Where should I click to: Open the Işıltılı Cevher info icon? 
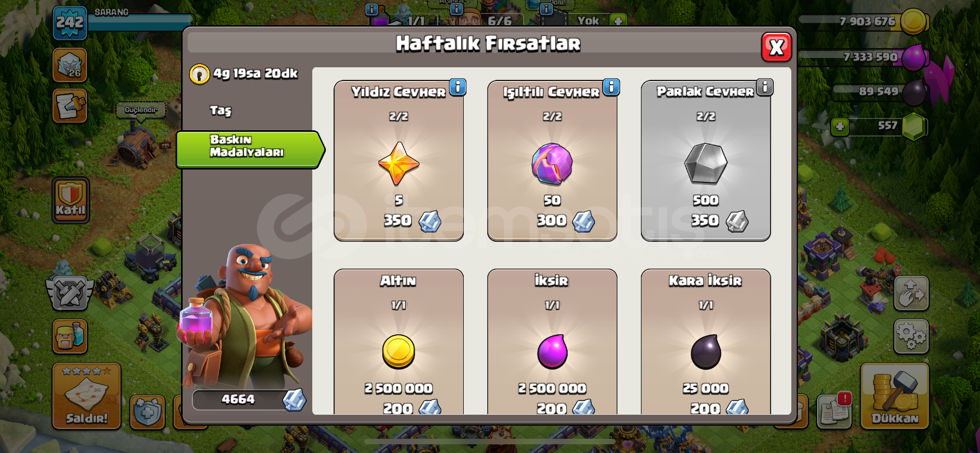(611, 87)
